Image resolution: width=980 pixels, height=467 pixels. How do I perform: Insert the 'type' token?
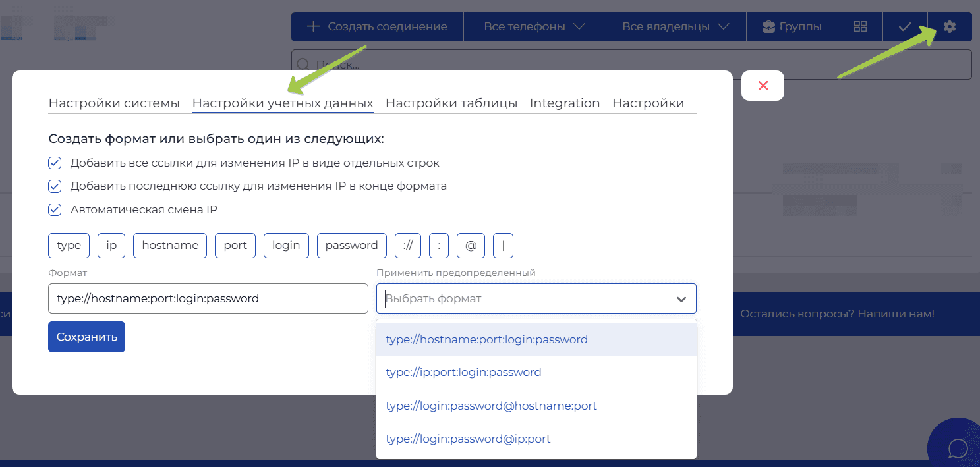[x=69, y=245]
